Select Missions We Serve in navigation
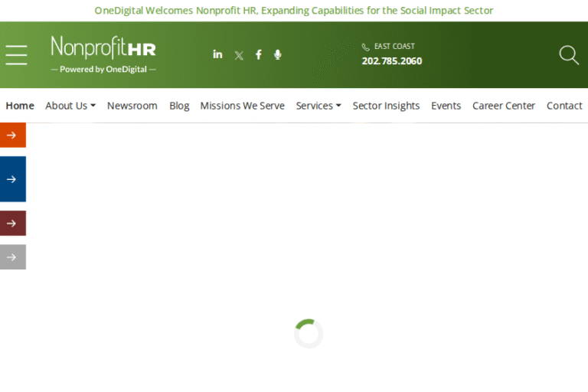Image resolution: width=588 pixels, height=392 pixels. pyautogui.click(x=242, y=106)
